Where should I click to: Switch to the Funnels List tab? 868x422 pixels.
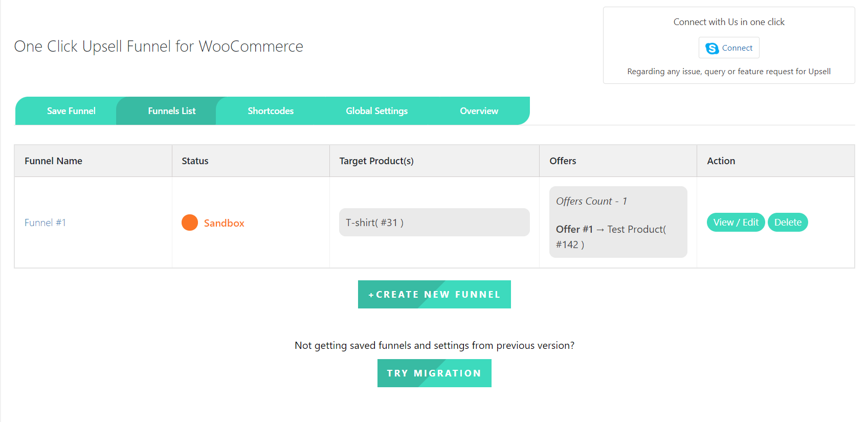[x=171, y=111]
